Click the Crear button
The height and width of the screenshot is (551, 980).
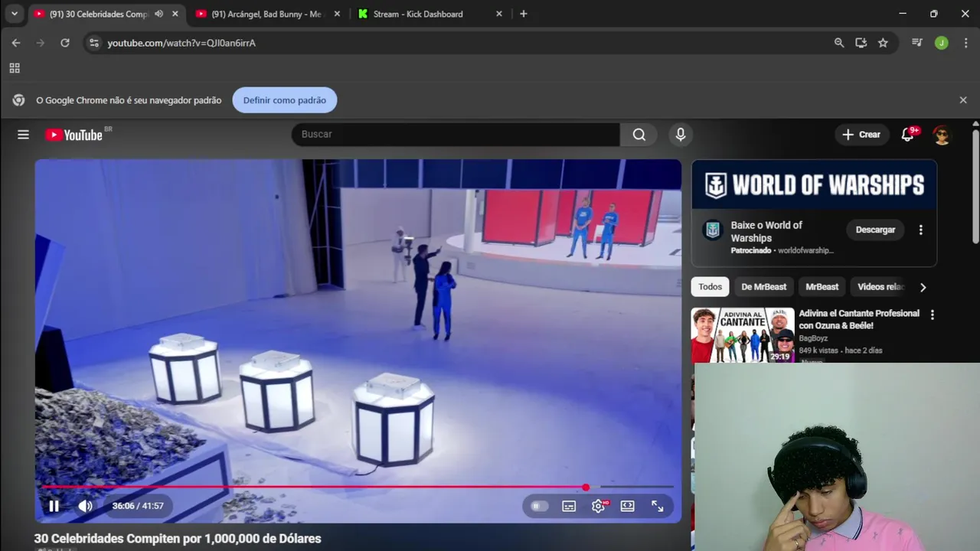pos(862,135)
